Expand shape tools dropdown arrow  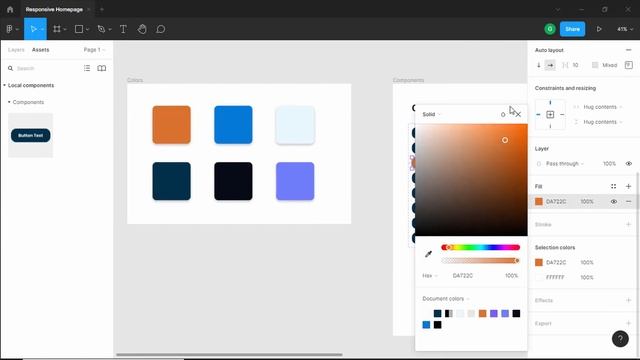pos(87,29)
